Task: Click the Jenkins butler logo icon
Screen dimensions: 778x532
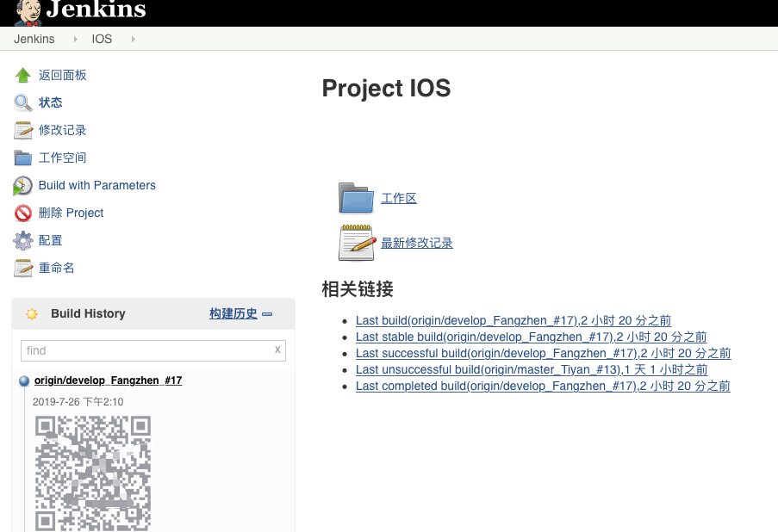Action: point(28,12)
